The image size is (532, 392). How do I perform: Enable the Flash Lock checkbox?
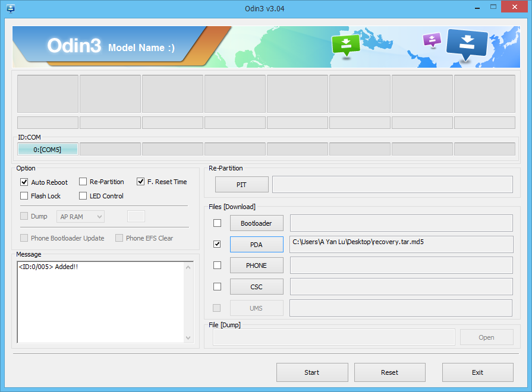pyautogui.click(x=24, y=196)
